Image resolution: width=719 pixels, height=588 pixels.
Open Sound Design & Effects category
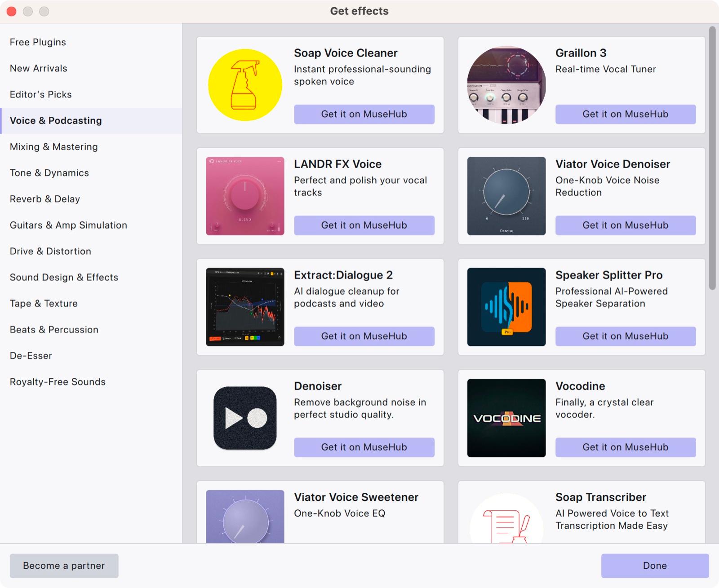pos(91,277)
